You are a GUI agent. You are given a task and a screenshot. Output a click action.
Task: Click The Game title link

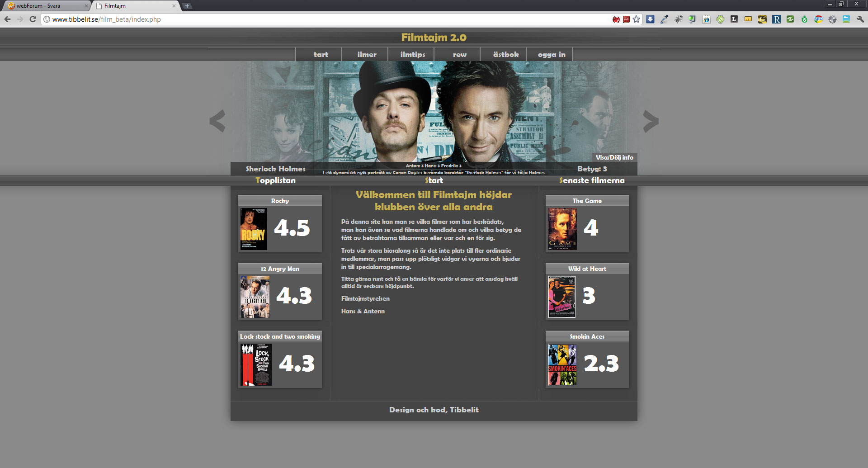click(x=587, y=201)
